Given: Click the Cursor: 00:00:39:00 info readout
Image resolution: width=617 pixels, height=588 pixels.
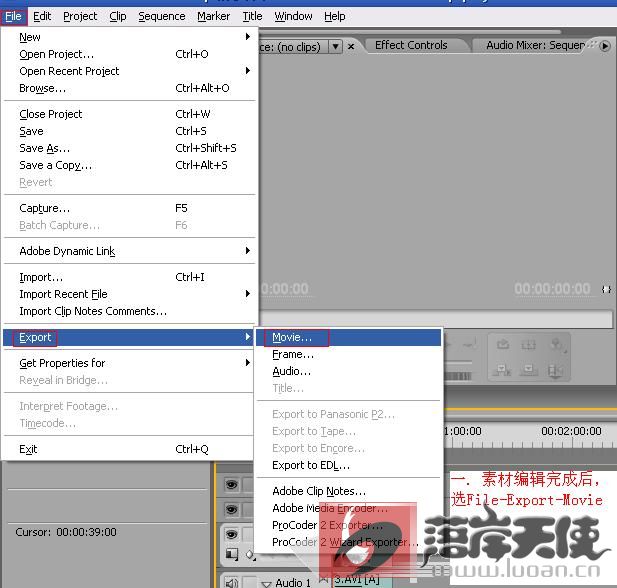Looking at the screenshot, I should click(x=66, y=533).
